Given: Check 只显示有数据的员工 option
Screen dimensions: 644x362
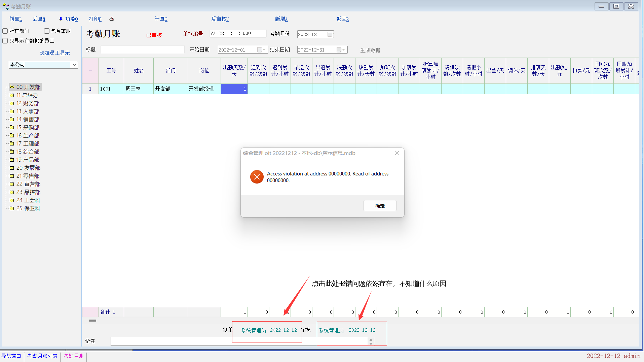Looking at the screenshot, I should [x=5, y=41].
